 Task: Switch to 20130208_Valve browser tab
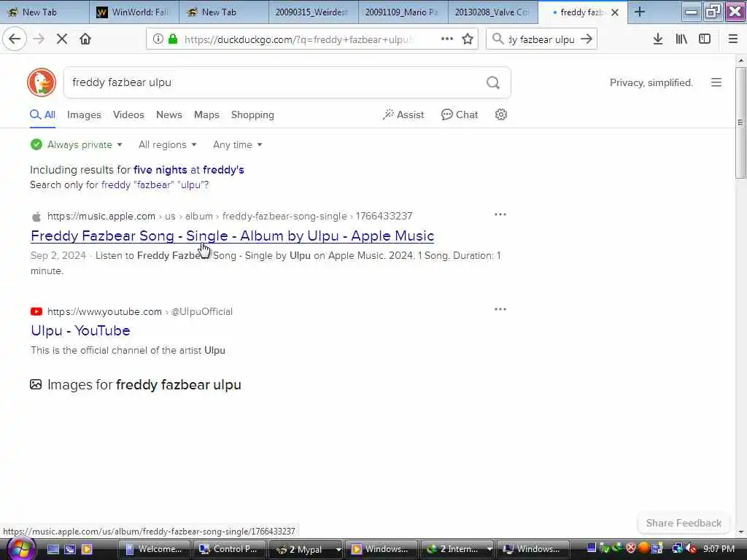coord(492,12)
